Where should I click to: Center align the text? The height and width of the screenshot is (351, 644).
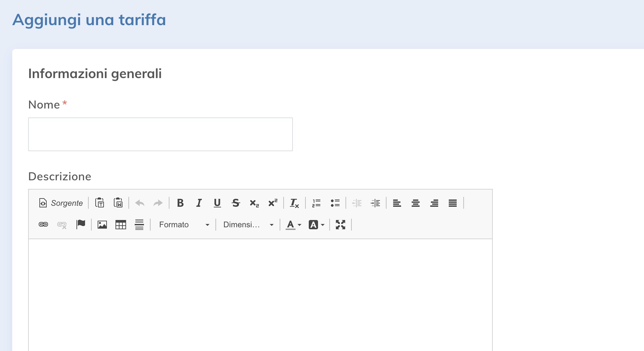click(x=416, y=203)
